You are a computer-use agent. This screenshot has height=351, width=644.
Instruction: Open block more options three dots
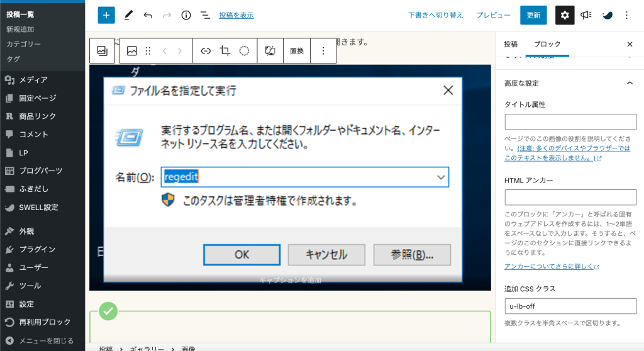coord(323,50)
